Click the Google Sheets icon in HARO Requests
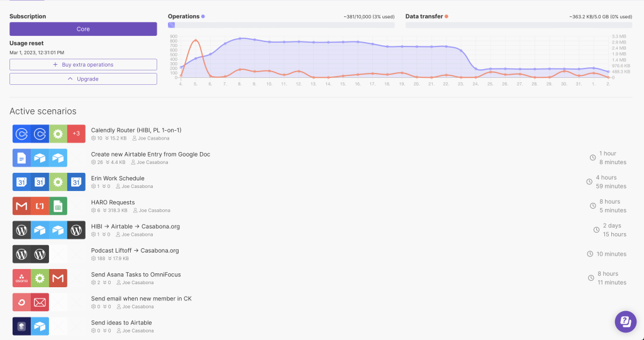 pyautogui.click(x=58, y=206)
